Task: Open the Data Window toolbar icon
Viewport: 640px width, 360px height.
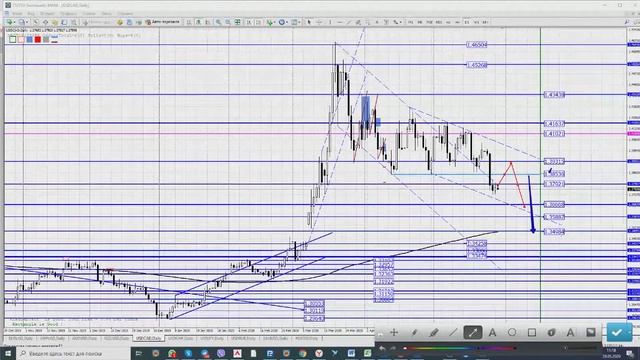Action: coord(45,22)
